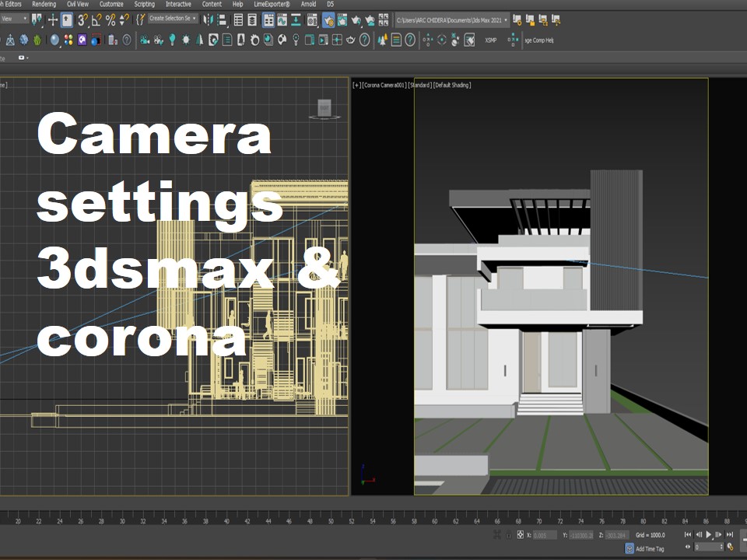Click the Set Active Project icon
747x560 pixels.
(x=517, y=20)
